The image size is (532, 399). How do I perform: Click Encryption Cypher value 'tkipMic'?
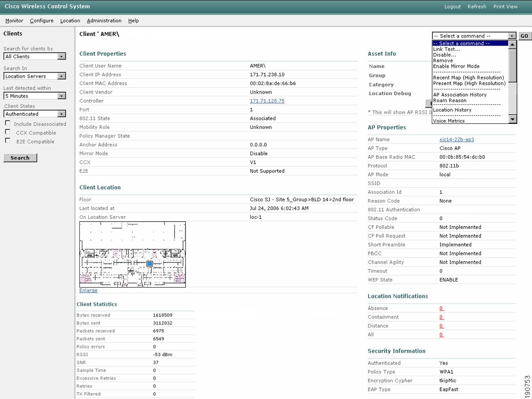(x=448, y=381)
